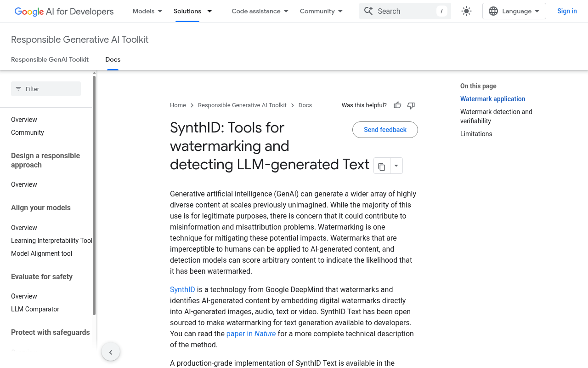588x368 pixels.
Task: Click the Sign in link
Action: click(x=567, y=11)
